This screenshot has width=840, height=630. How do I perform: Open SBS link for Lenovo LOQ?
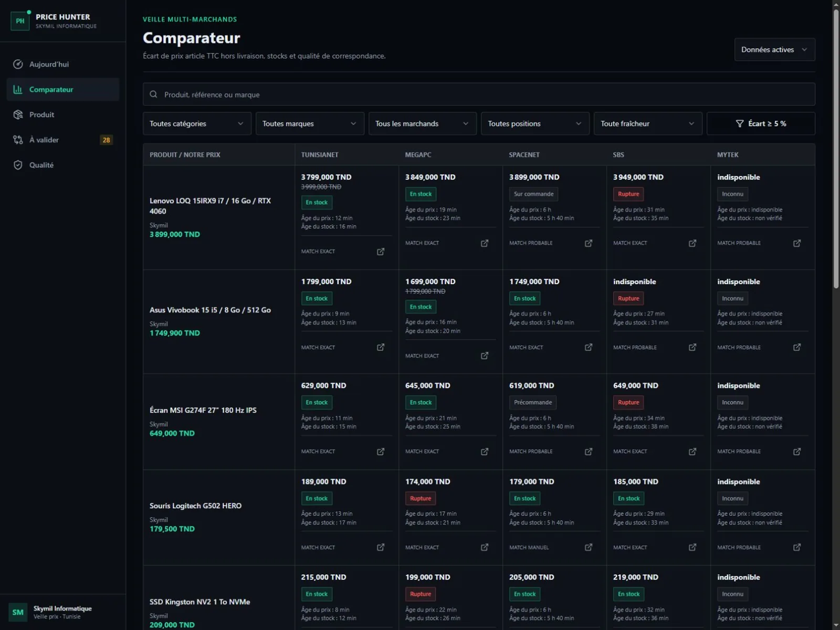(692, 243)
